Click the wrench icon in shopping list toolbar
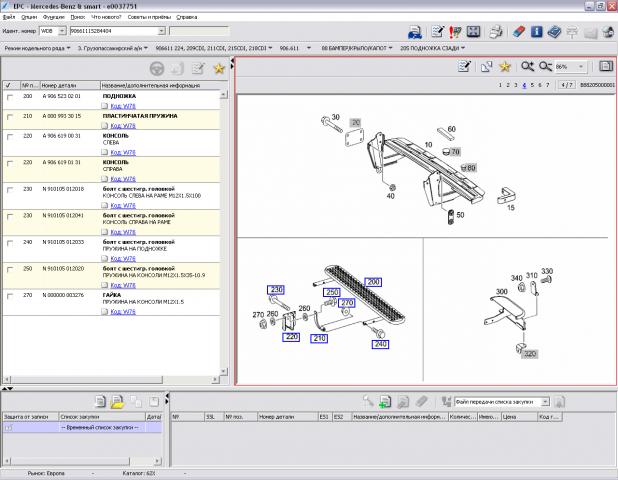This screenshot has width=618, height=480. pyautogui.click(x=368, y=401)
